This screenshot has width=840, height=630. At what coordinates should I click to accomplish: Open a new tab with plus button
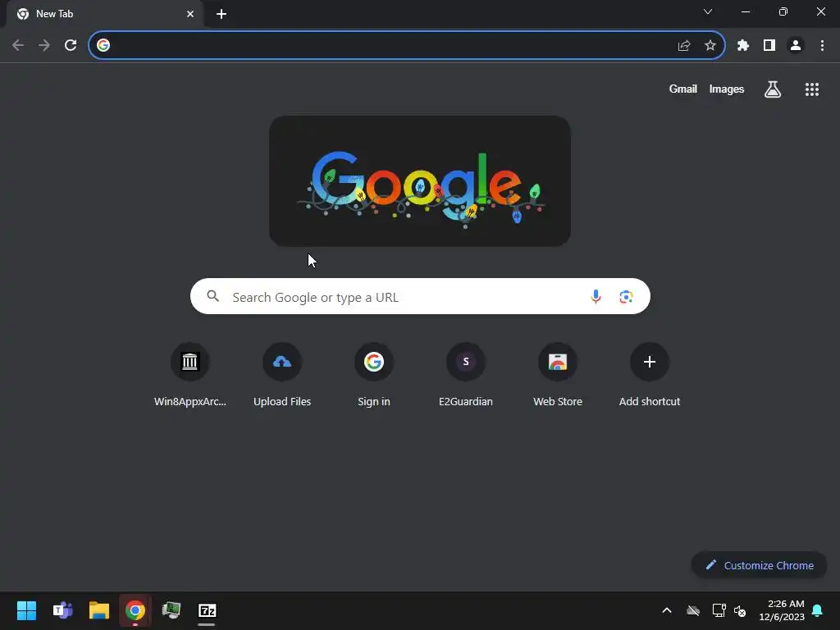pos(221,14)
